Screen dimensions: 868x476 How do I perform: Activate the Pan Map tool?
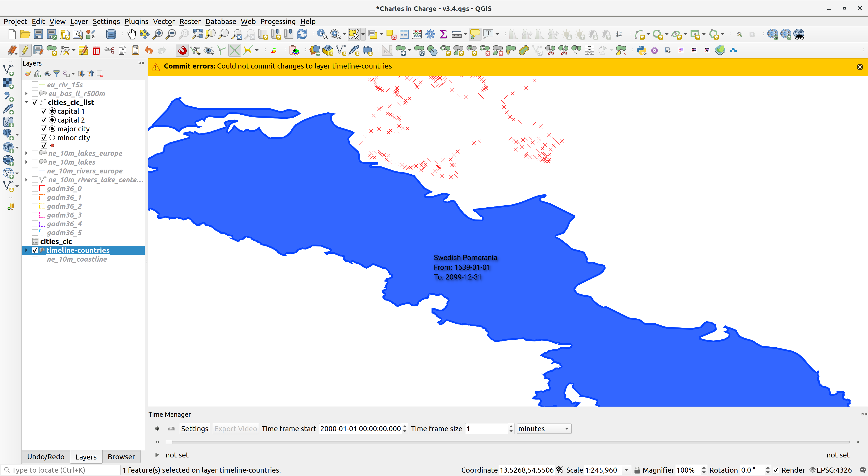132,34
